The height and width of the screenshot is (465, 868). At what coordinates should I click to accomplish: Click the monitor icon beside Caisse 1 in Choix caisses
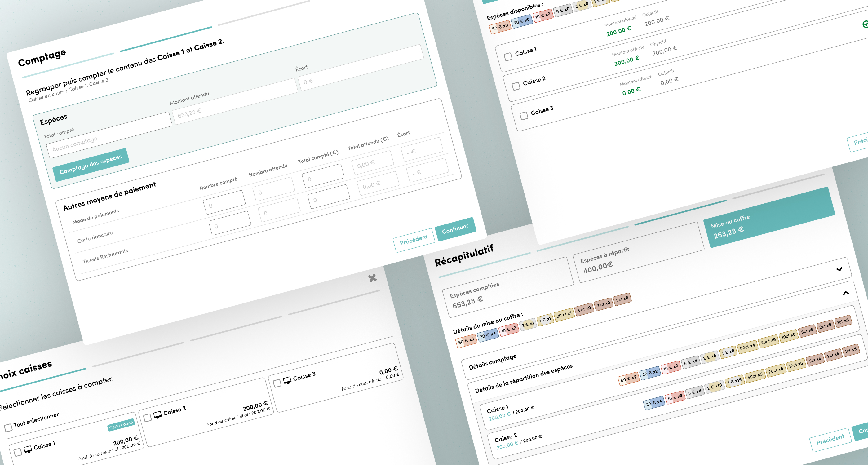[x=28, y=449]
